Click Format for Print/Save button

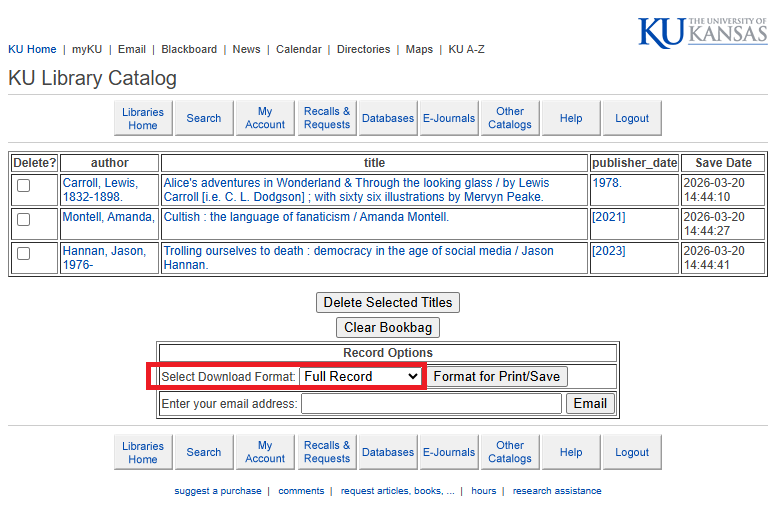pos(498,377)
